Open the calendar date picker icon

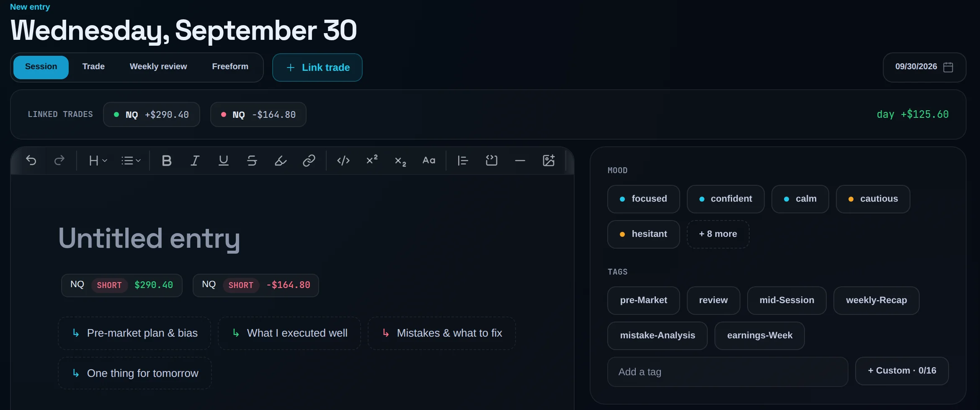[948, 67]
